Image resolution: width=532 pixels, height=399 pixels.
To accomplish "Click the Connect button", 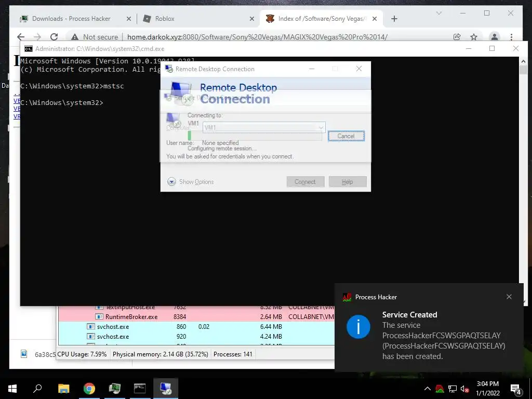I will pyautogui.click(x=305, y=182).
